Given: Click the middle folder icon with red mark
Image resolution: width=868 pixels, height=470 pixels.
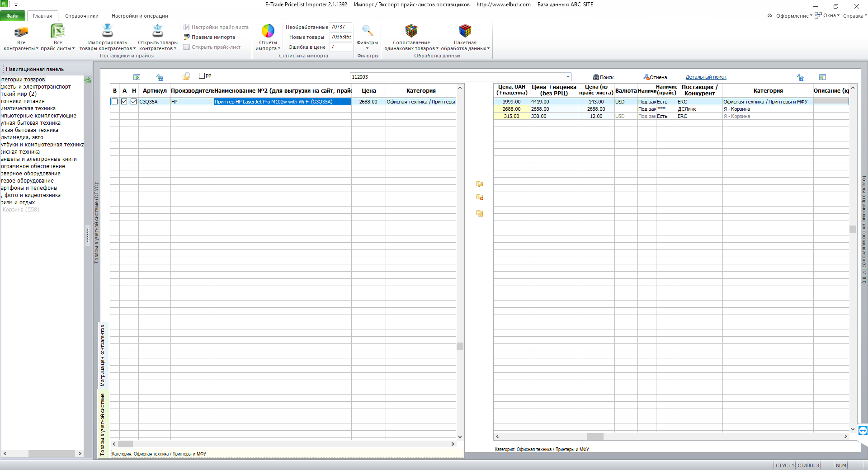Looking at the screenshot, I should pos(480,197).
